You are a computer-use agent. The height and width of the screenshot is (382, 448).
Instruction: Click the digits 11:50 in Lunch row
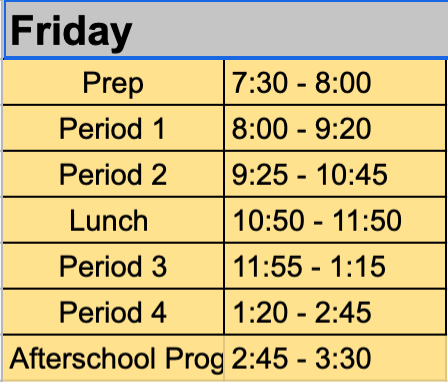(x=367, y=221)
